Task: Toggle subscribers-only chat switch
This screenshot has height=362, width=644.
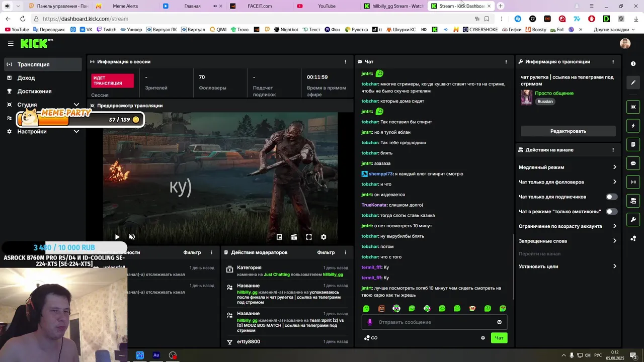Action: 611,197
